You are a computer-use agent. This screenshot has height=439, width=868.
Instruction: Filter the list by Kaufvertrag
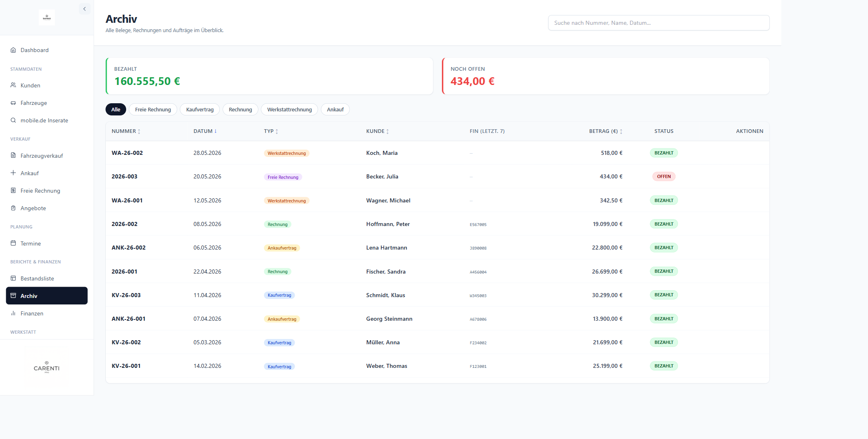tap(200, 109)
